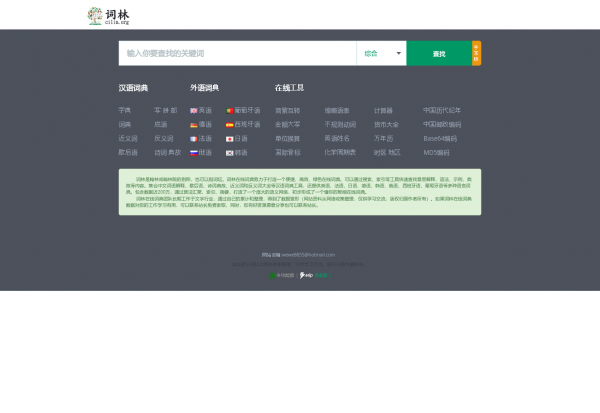Click the French flag icon for 法语
The width and height of the screenshot is (600, 413).
pyautogui.click(x=194, y=138)
